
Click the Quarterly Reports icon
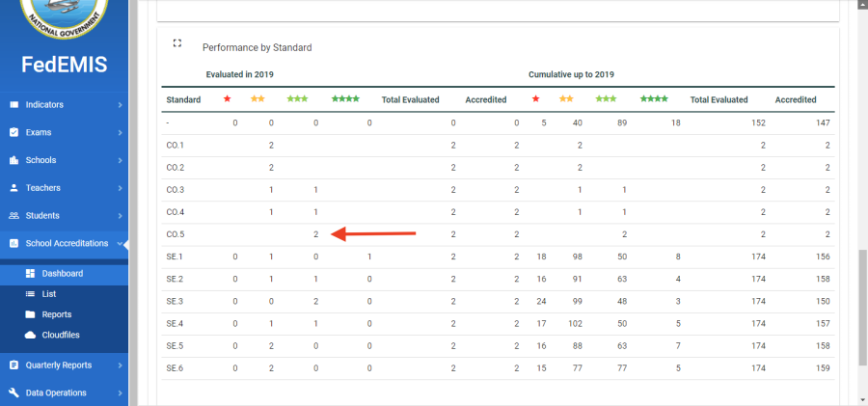[x=14, y=365]
